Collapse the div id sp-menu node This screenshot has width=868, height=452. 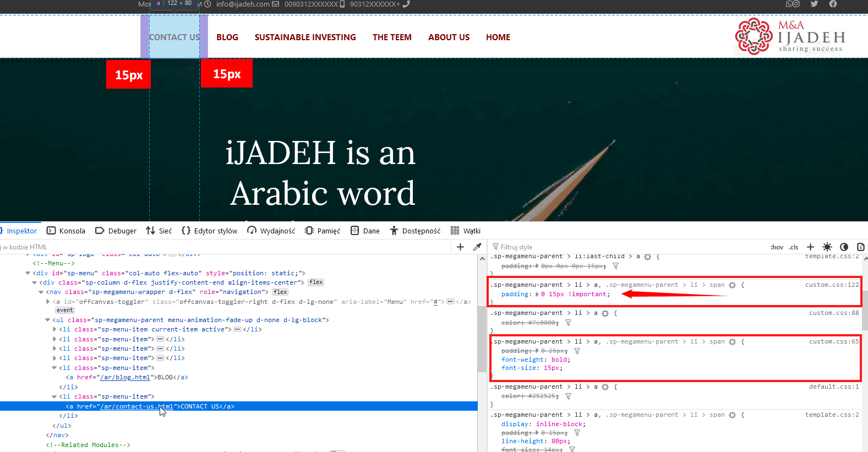[x=28, y=273]
